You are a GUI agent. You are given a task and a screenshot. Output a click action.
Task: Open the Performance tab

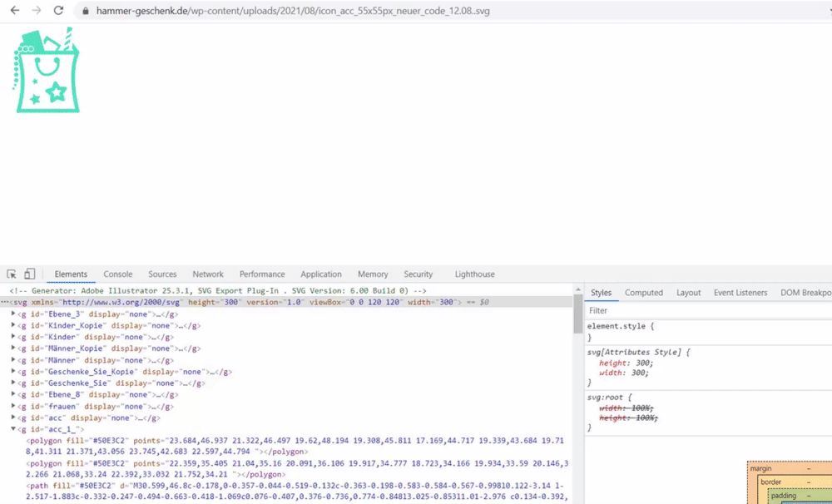(262, 274)
